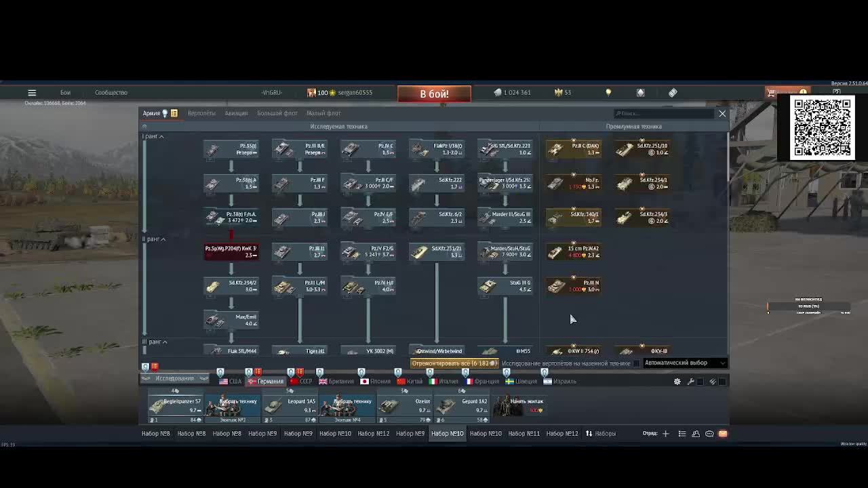
Task: Select the Max/Emil vehicle group
Action: 231,320
